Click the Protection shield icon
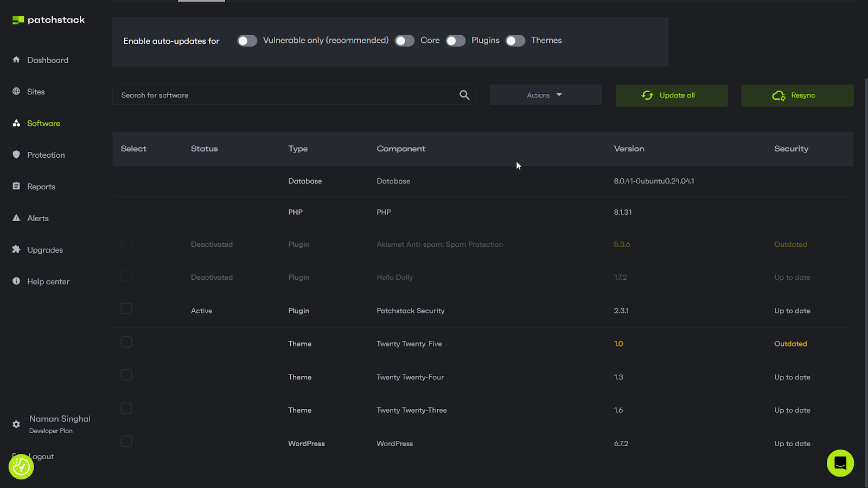868x488 pixels. pyautogui.click(x=16, y=155)
